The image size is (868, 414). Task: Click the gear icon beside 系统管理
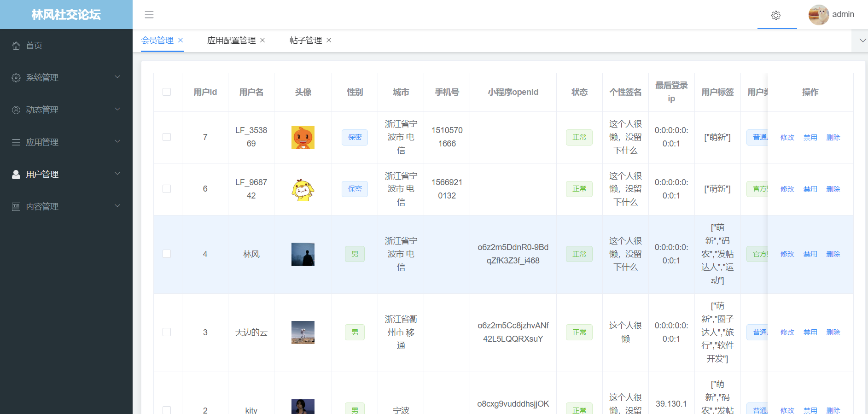pyautogui.click(x=16, y=78)
